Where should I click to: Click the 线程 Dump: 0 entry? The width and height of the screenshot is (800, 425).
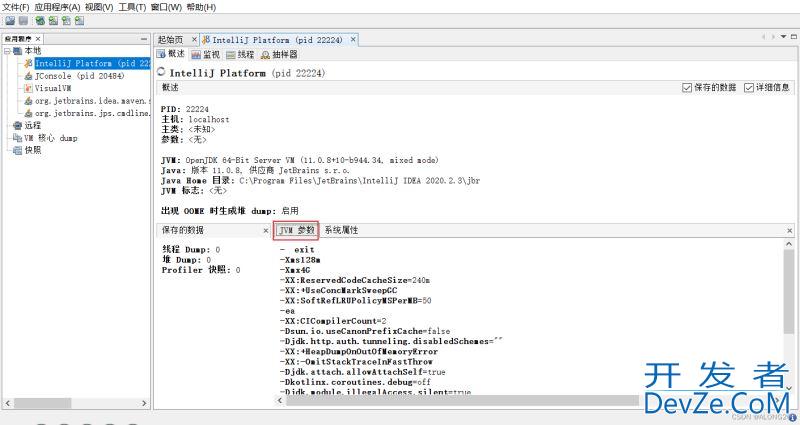click(191, 249)
